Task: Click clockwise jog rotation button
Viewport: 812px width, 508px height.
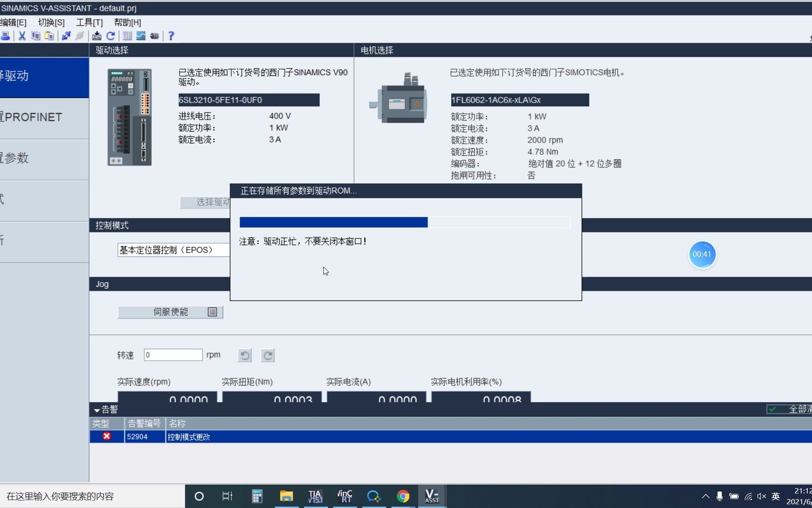Action: (x=268, y=356)
